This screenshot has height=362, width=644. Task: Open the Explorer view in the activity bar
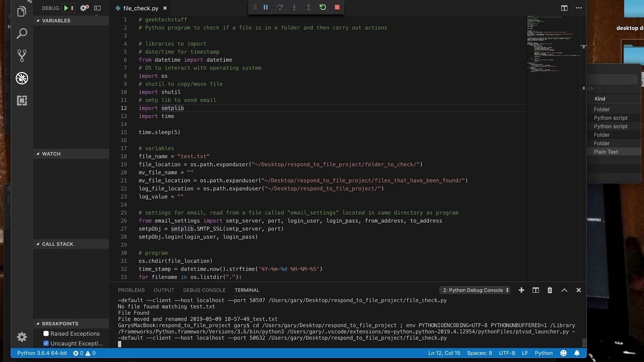pos(22,12)
